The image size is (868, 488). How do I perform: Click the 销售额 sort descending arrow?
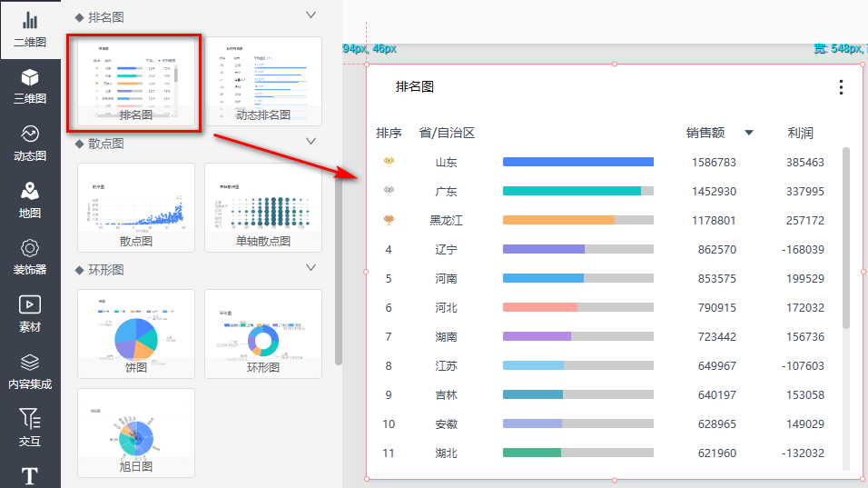(749, 134)
